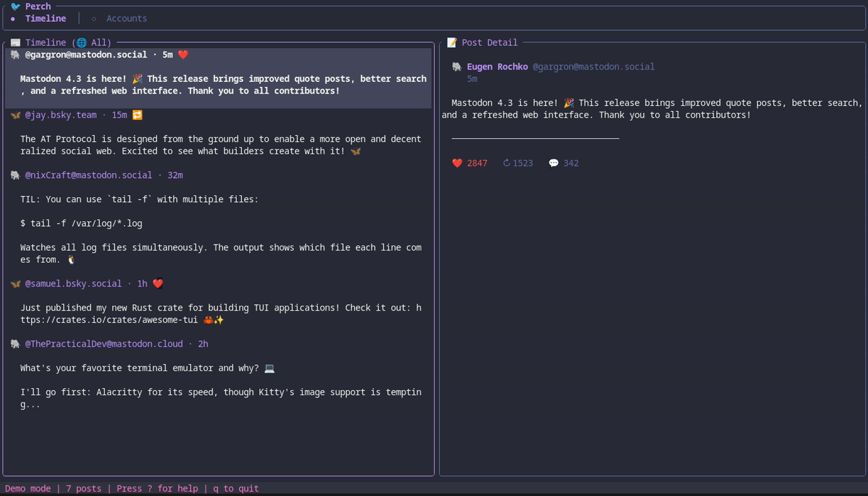Open the Timeline tab
Screen dimensions: 868x496
click(45, 19)
